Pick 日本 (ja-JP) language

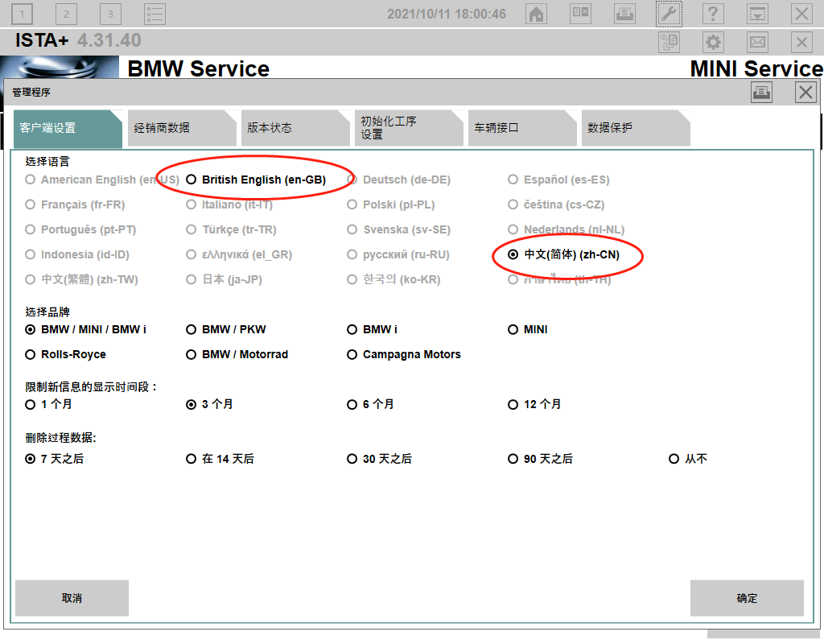[x=224, y=279]
